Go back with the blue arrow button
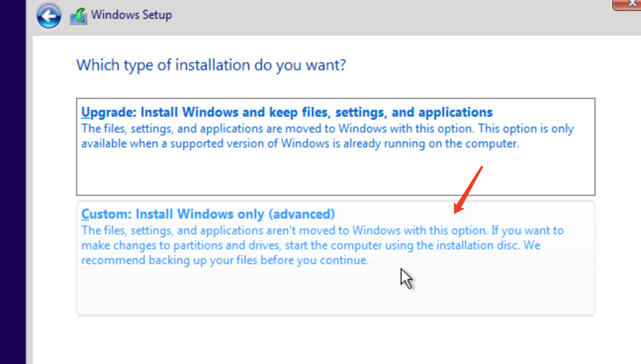 [x=49, y=16]
